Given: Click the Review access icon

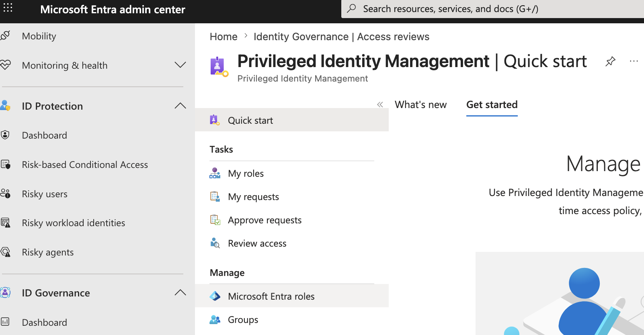Looking at the screenshot, I should point(215,243).
